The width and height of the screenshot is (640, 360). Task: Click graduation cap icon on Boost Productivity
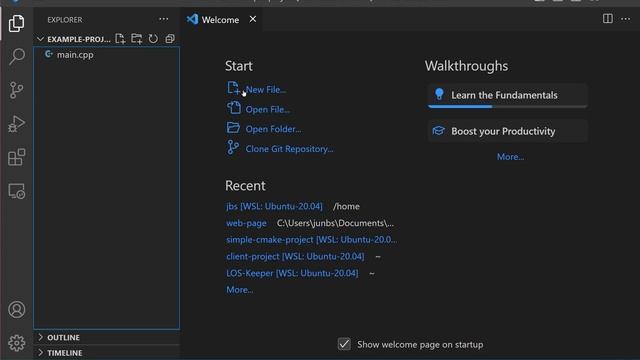pyautogui.click(x=439, y=131)
